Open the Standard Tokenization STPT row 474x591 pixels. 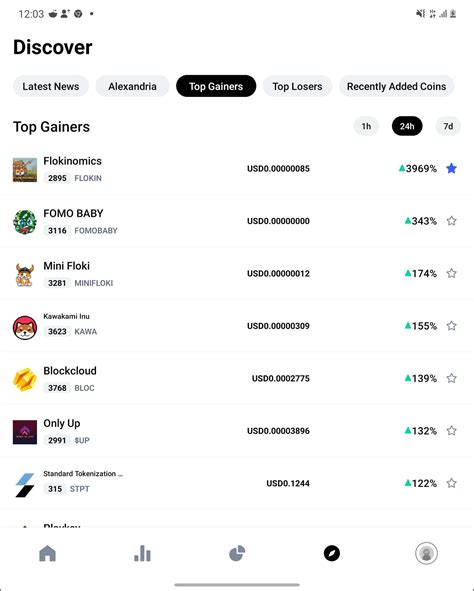point(237,483)
